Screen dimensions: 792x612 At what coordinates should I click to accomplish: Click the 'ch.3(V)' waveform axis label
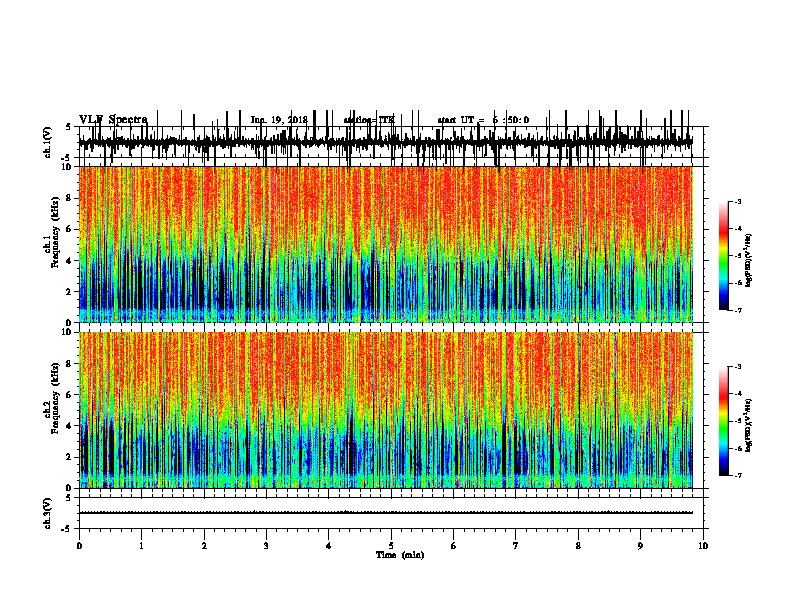point(48,513)
